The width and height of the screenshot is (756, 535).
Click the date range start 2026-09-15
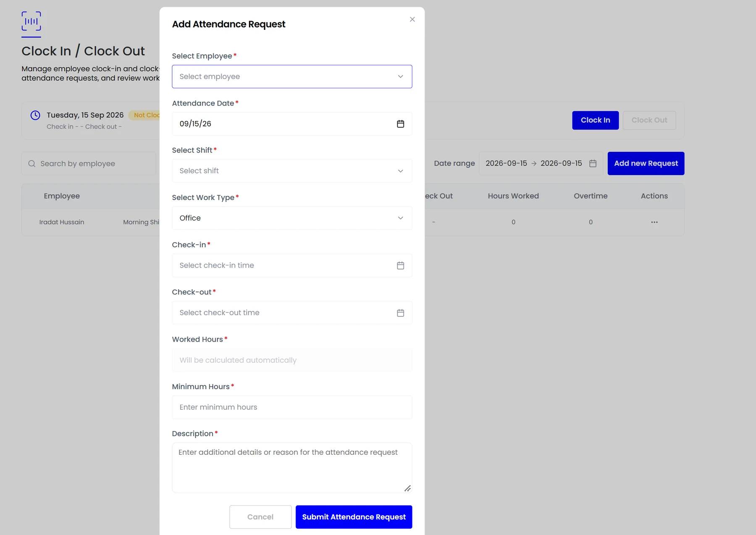[x=506, y=163]
